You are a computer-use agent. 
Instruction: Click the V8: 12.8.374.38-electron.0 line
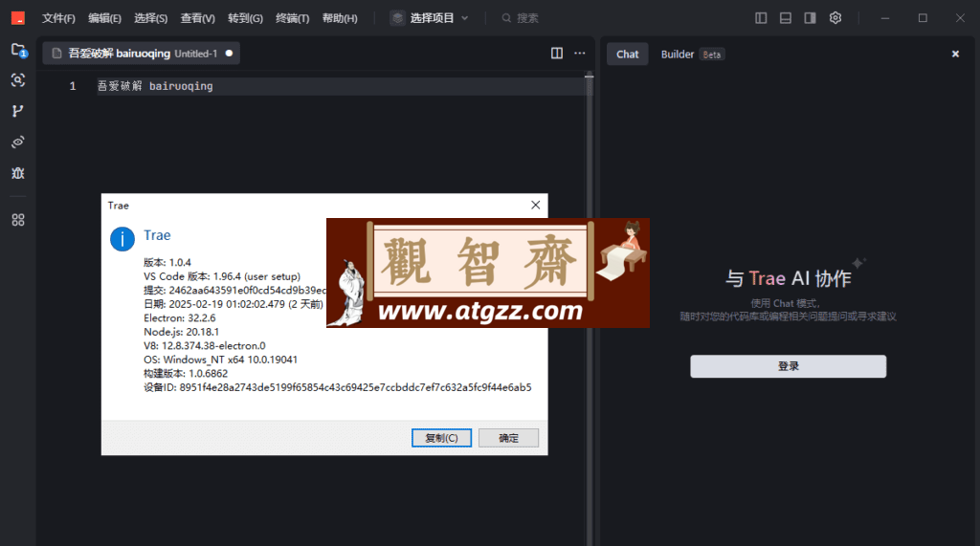point(205,345)
